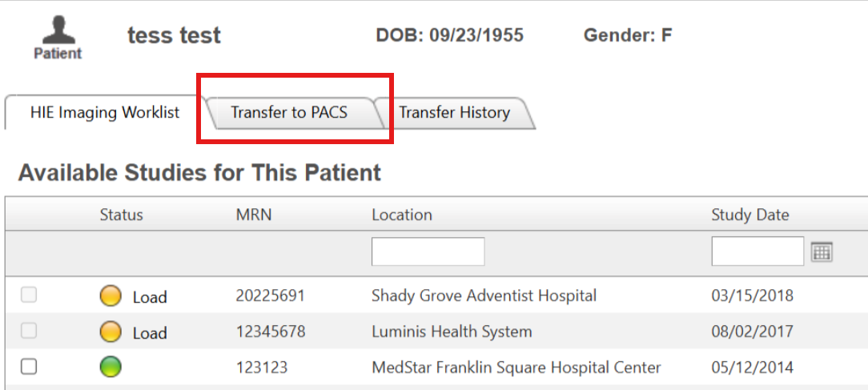Viewport: 868px width, 390px height.
Task: Select the Luminis Health System checkbox
Action: click(29, 331)
